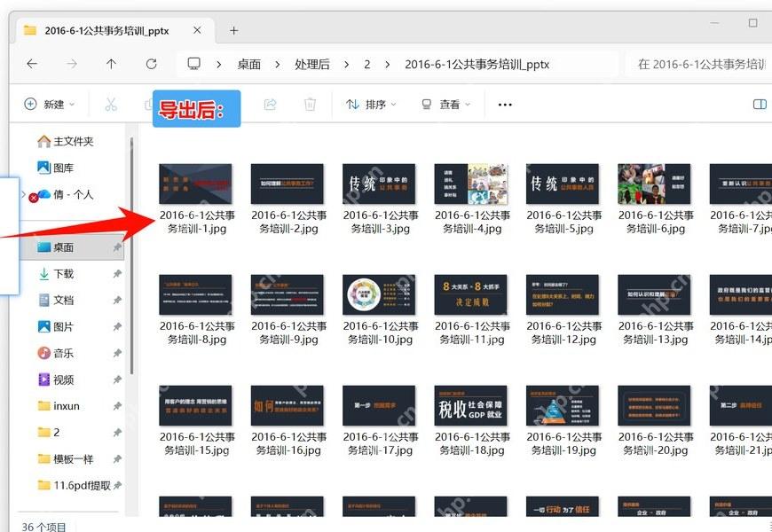Image resolution: width=772 pixels, height=532 pixels.
Task: Select thumbnail 2016-6-1公共事务培训-1.jpg
Action: [x=195, y=184]
